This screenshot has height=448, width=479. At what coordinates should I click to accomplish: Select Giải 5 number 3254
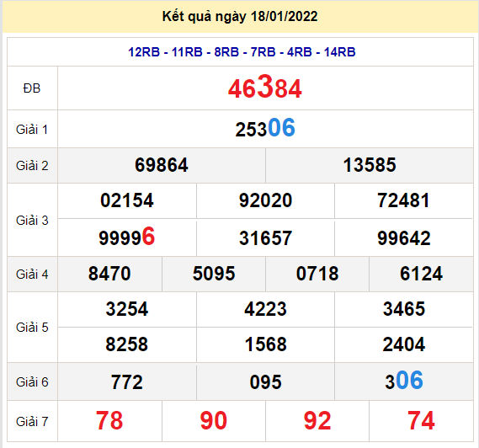[127, 309]
